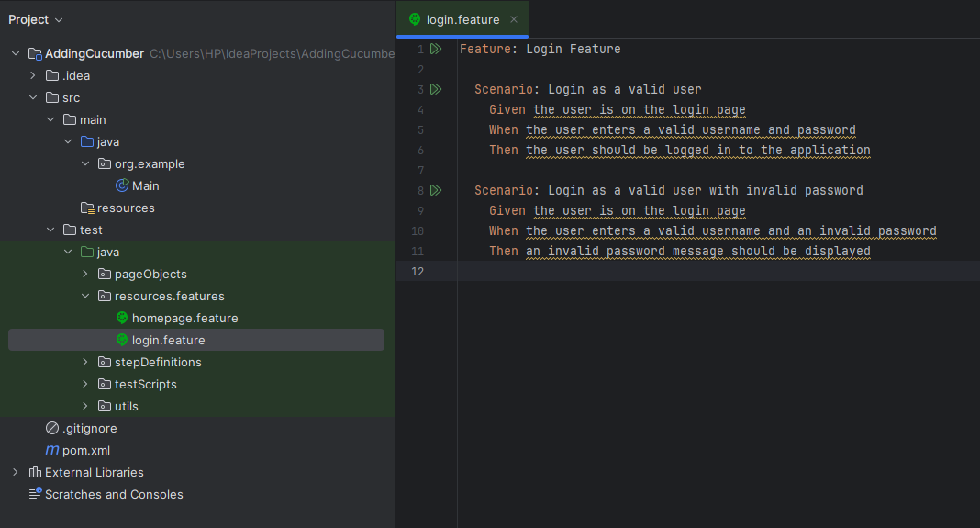
Task: Select Scratches and Consoles
Action: pos(114,494)
